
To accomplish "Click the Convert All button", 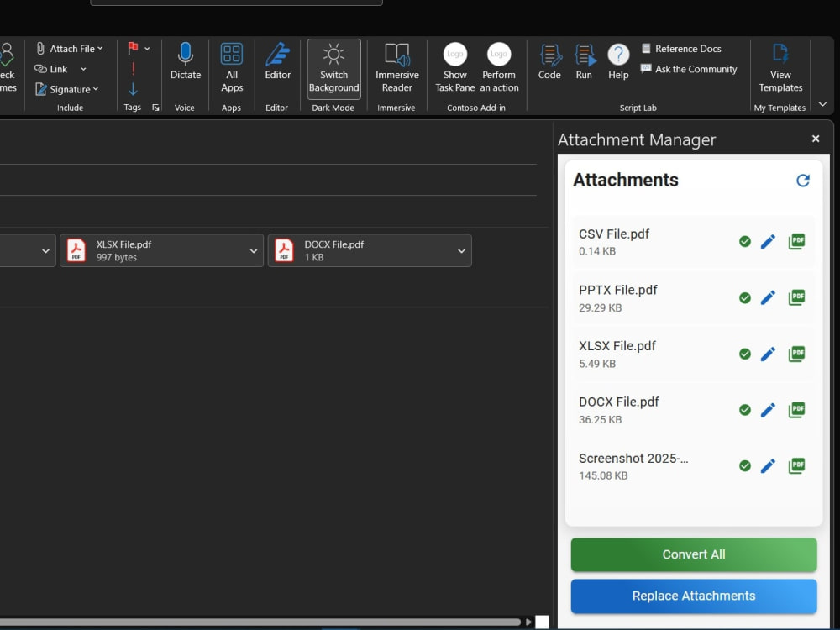I will (694, 554).
